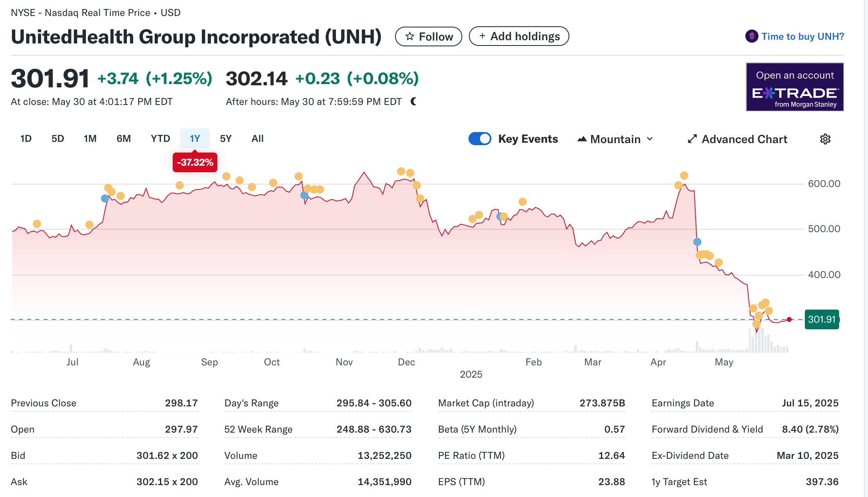Click the EPS (TTM) value 23.88

[612, 482]
